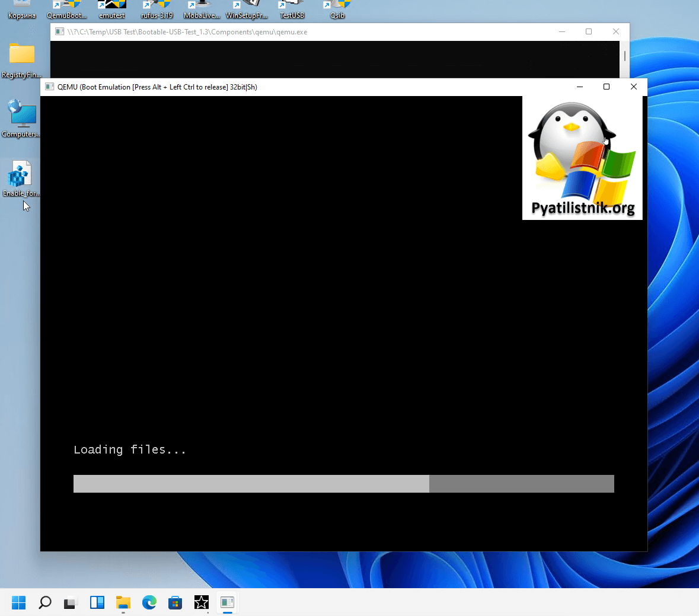Launch the QemuBoot desktop shortcut
This screenshot has width=699, height=616.
click(x=67, y=10)
